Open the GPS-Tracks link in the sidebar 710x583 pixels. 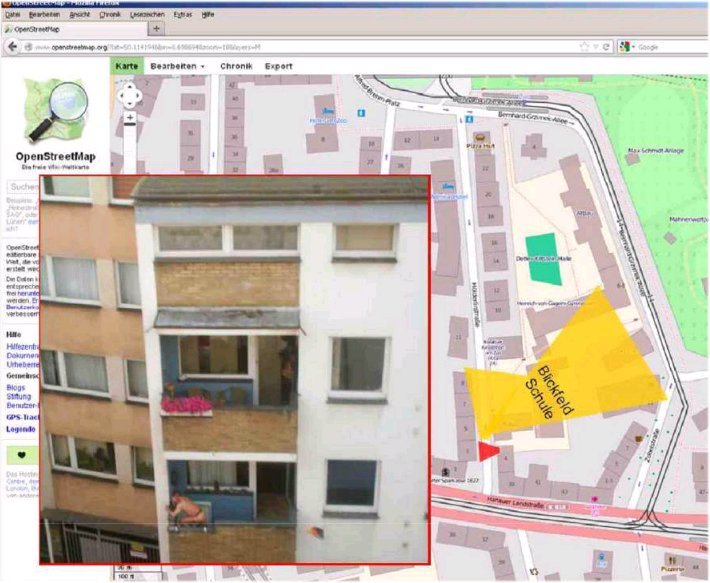[23, 417]
